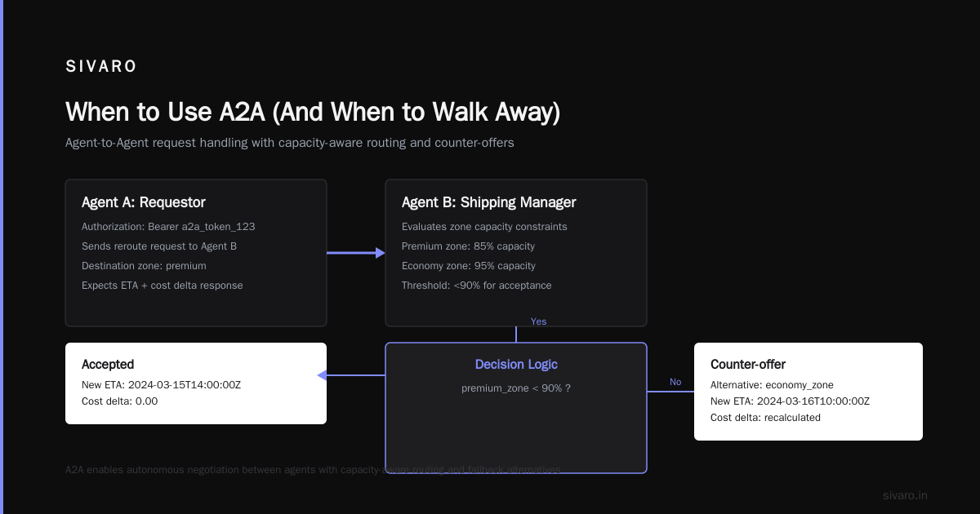Click 'Threshold: <90% for acceptance' line
The height and width of the screenshot is (514, 980).
click(x=477, y=286)
